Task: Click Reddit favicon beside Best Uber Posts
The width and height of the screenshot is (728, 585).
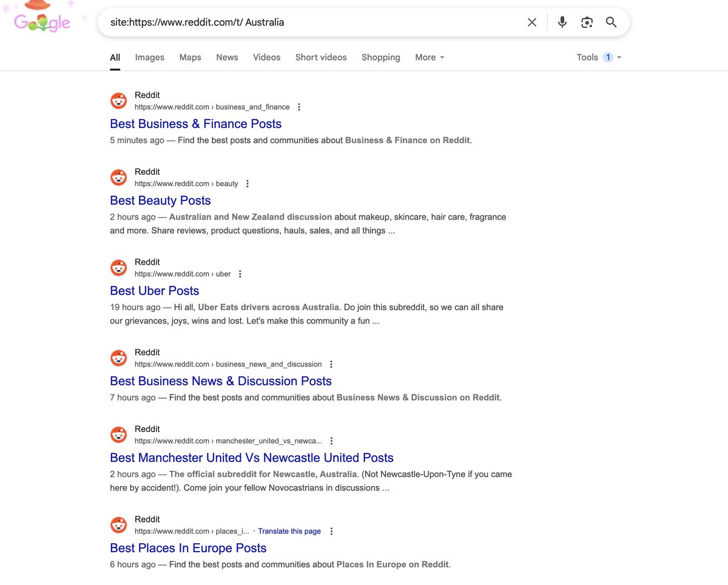Action: [119, 268]
